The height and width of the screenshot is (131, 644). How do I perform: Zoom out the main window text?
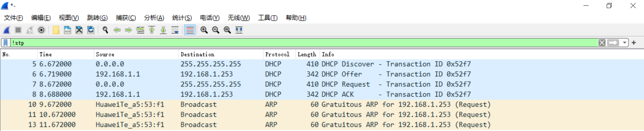[216, 30]
